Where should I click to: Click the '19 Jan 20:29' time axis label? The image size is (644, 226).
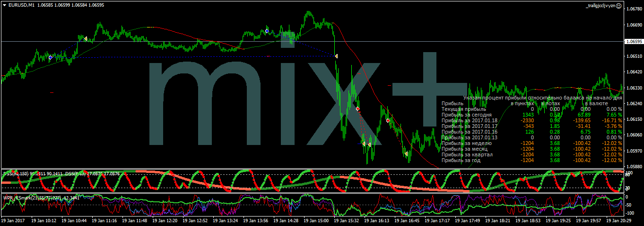(619, 221)
